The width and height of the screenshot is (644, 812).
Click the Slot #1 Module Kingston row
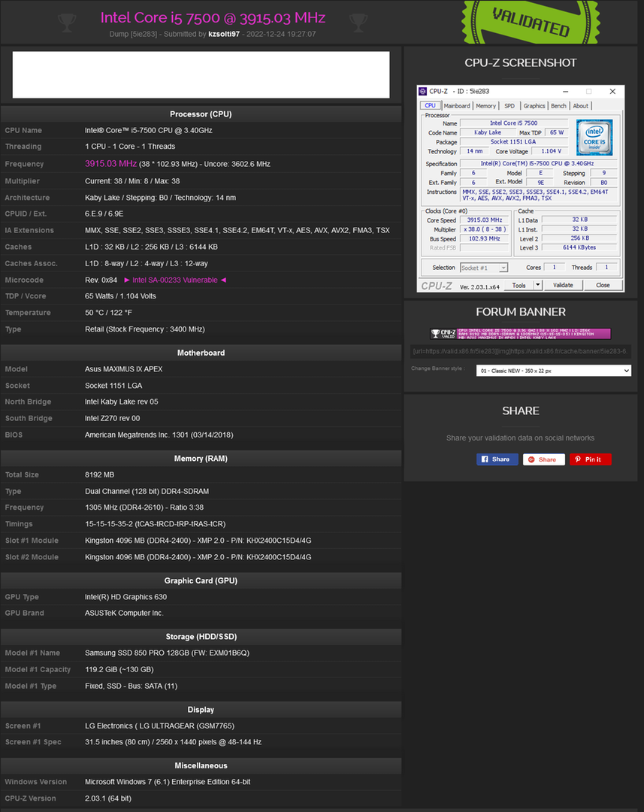coord(201,541)
